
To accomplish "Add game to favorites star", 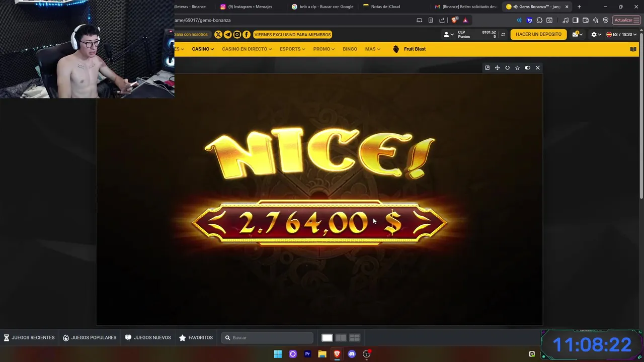I will (517, 68).
